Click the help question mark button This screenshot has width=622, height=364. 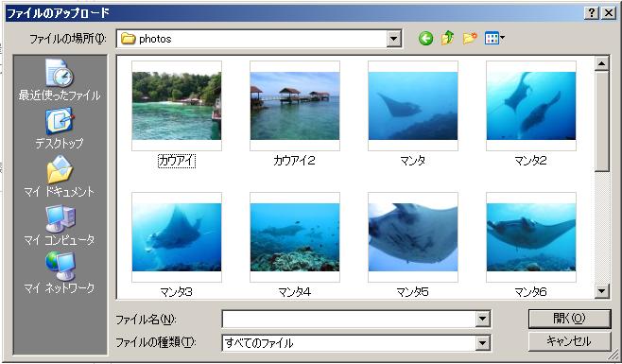coord(592,13)
